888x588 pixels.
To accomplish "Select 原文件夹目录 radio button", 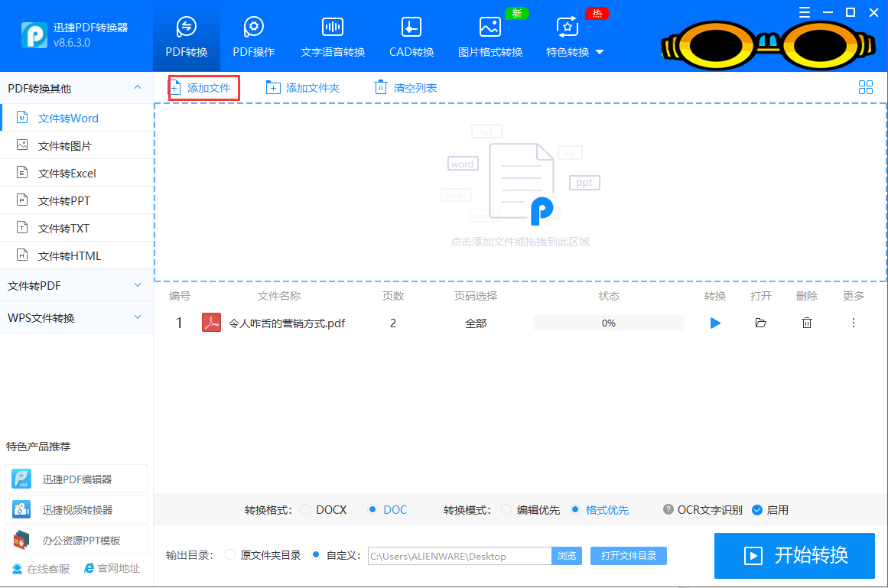I will coord(230,554).
